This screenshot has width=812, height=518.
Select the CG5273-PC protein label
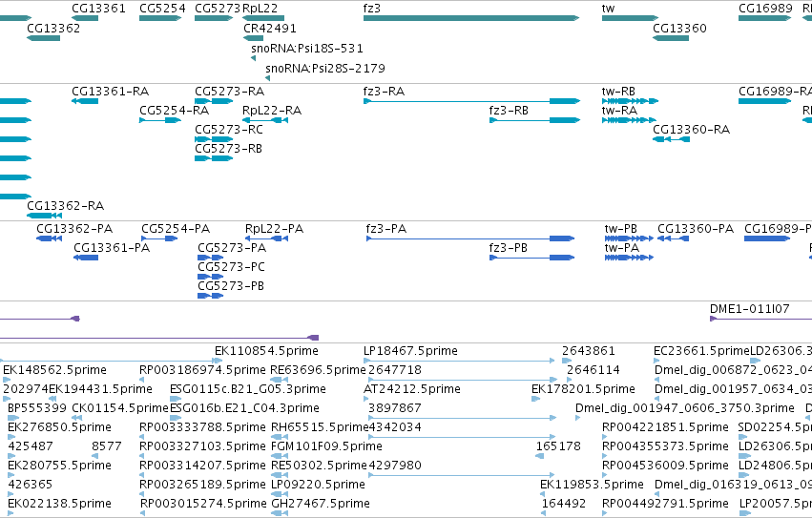coord(231,267)
